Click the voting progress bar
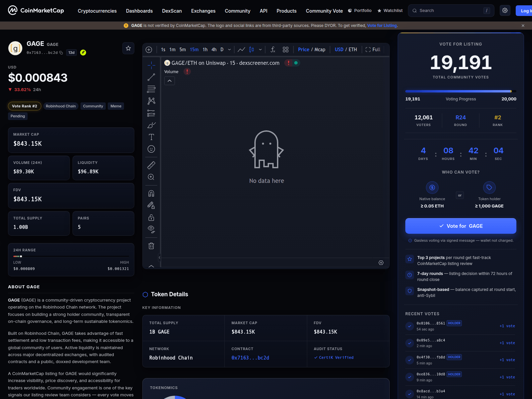This screenshot has width=532, height=399. 461,91
